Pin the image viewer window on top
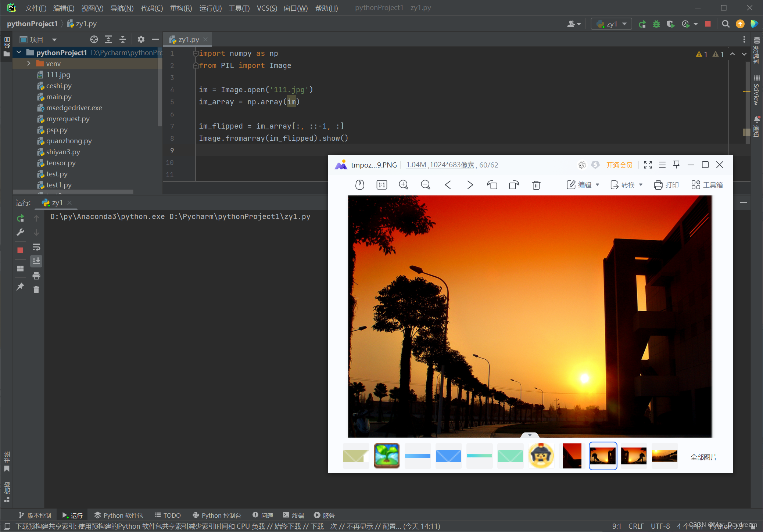The height and width of the screenshot is (532, 763). click(676, 165)
